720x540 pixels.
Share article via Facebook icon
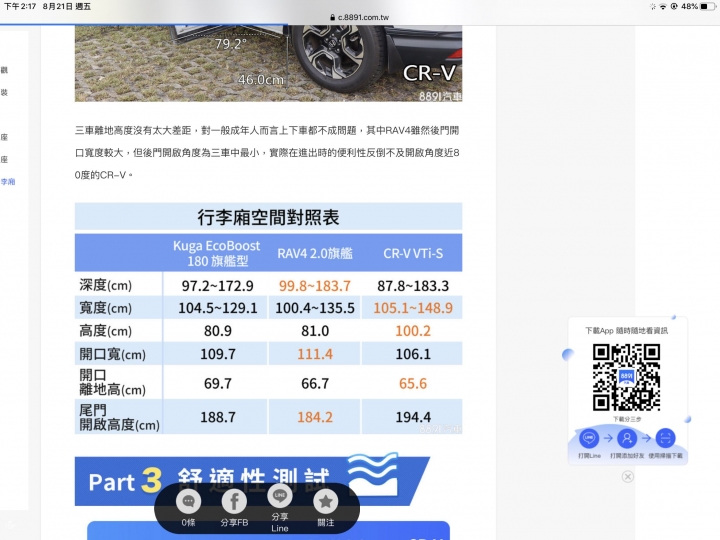tap(234, 501)
